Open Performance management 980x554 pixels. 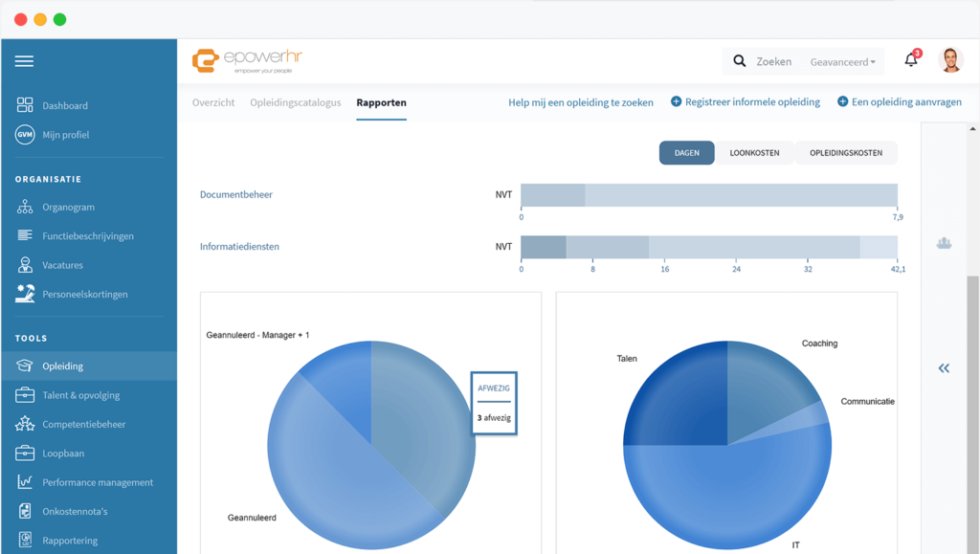[x=98, y=482]
